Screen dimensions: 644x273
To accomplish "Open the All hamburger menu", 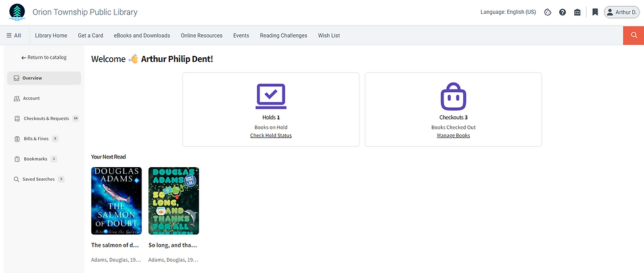I will tap(14, 36).
